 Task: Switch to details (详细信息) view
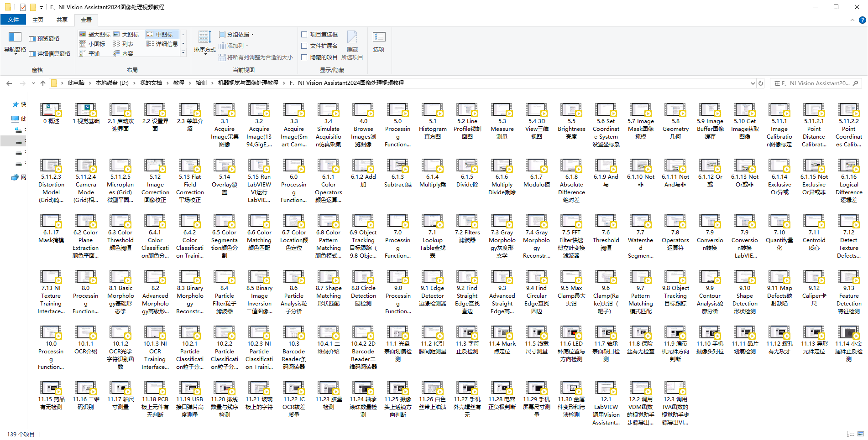[162, 44]
